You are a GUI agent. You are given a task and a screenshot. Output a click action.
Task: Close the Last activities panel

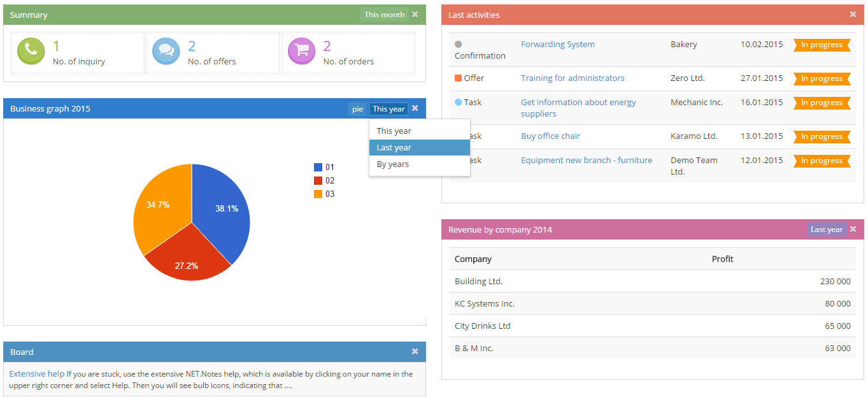[853, 15]
